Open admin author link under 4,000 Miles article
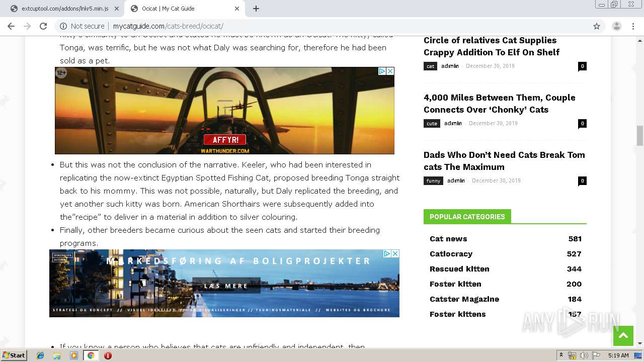Image resolution: width=644 pixels, height=362 pixels. pyautogui.click(x=453, y=123)
